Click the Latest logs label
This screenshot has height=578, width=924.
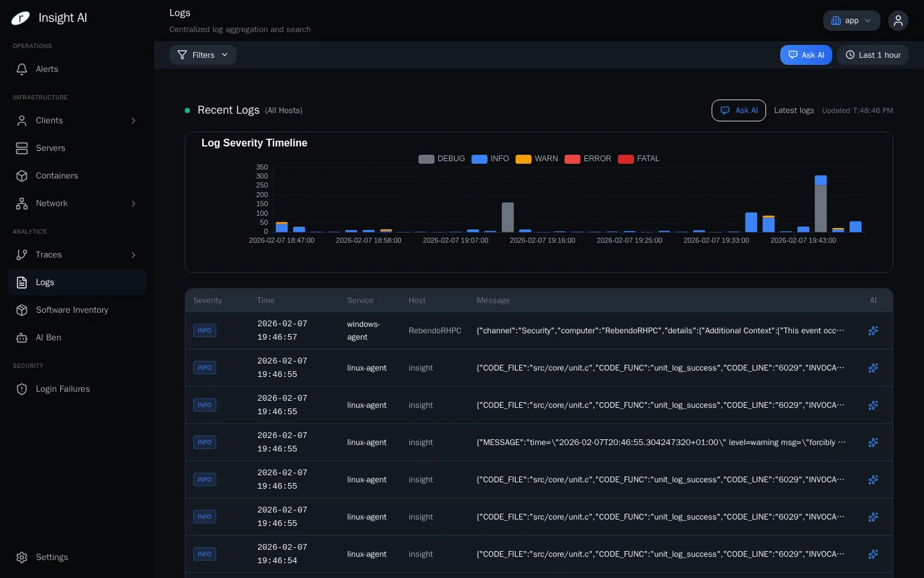coord(794,110)
